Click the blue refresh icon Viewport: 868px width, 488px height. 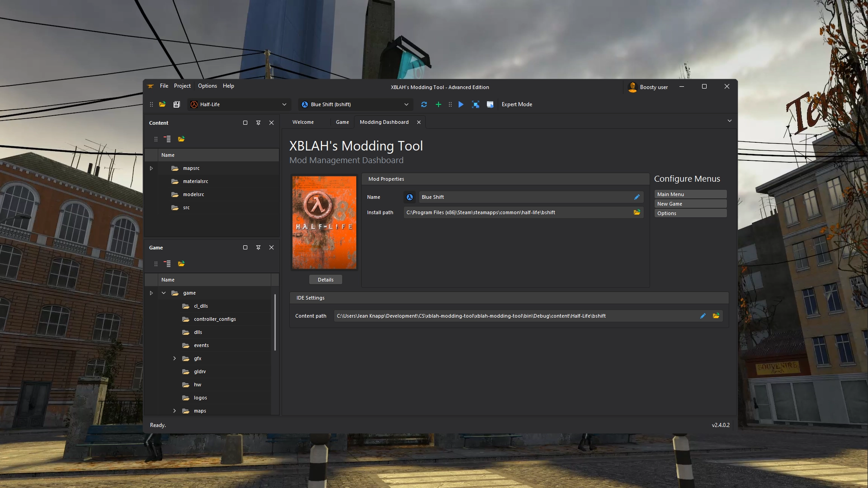point(424,104)
